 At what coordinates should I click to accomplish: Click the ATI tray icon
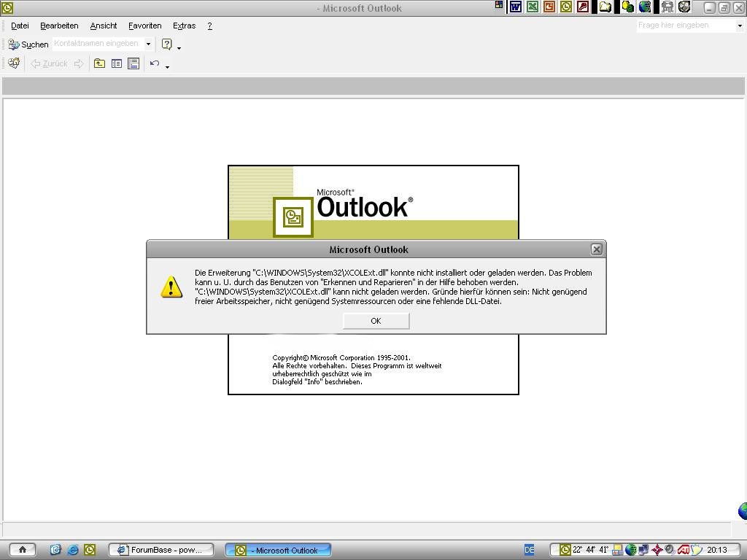(x=683, y=551)
